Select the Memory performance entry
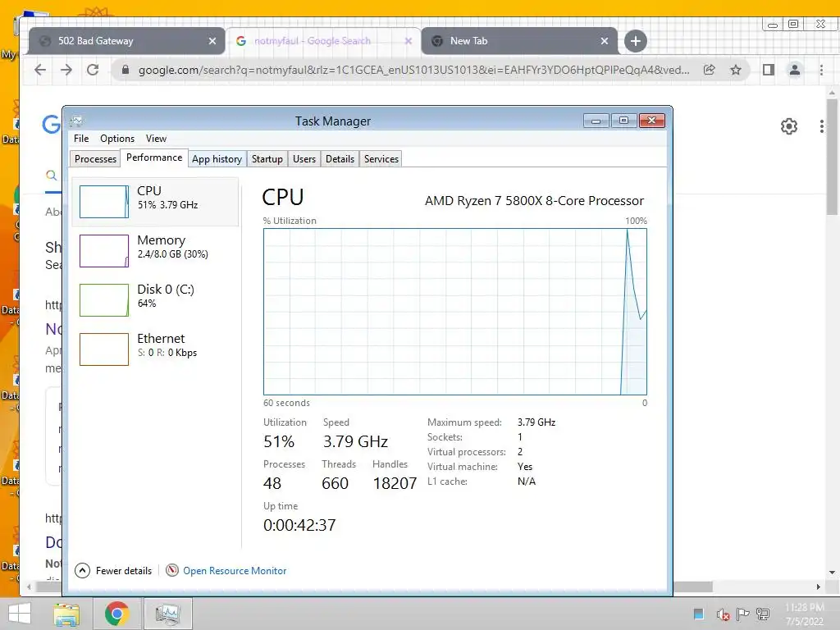 (155, 251)
